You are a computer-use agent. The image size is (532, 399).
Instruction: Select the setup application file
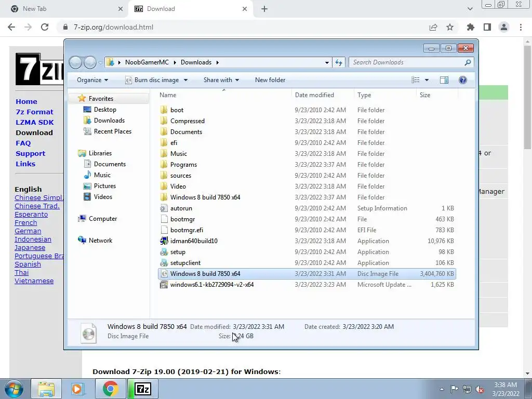click(178, 252)
